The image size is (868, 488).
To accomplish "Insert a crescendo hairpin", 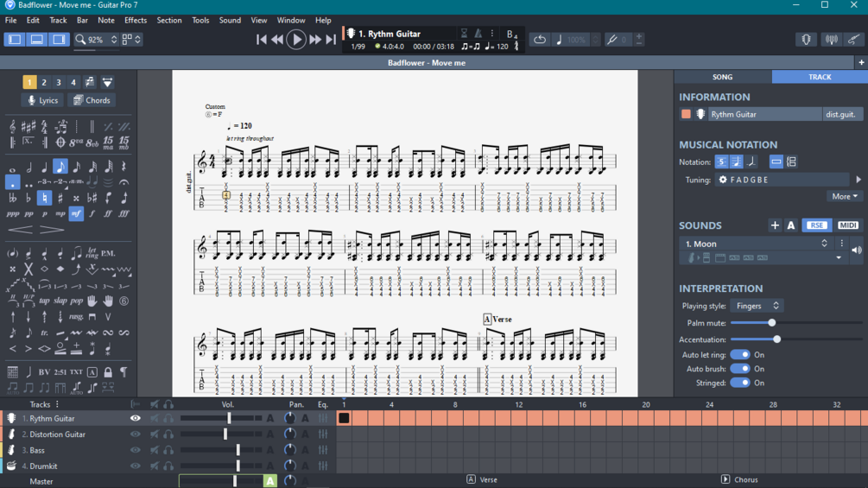I will 20,230.
